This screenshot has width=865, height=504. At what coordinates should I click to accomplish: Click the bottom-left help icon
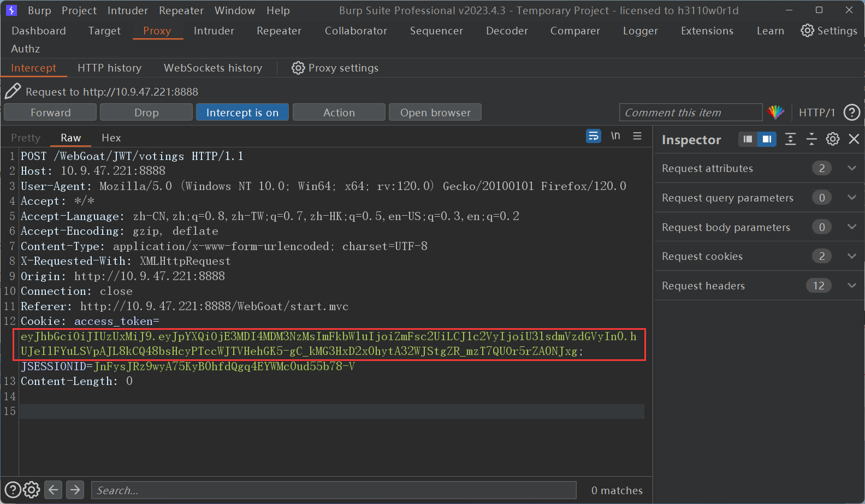point(13,490)
